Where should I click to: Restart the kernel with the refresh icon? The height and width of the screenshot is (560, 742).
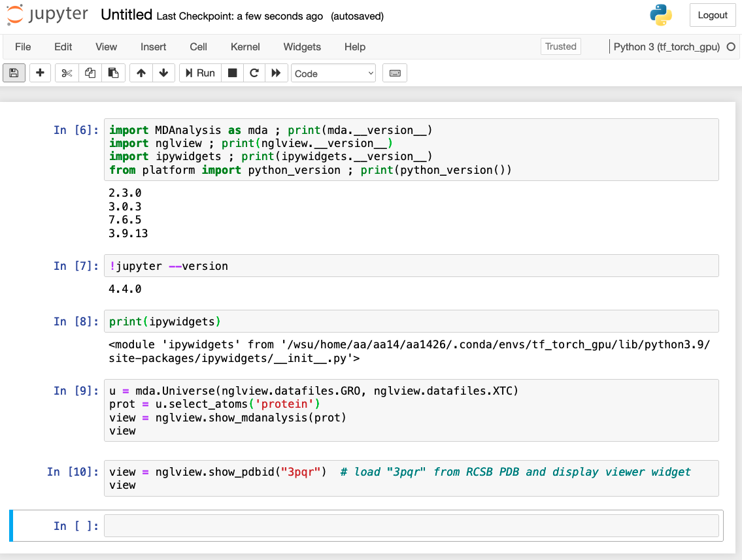tap(254, 73)
